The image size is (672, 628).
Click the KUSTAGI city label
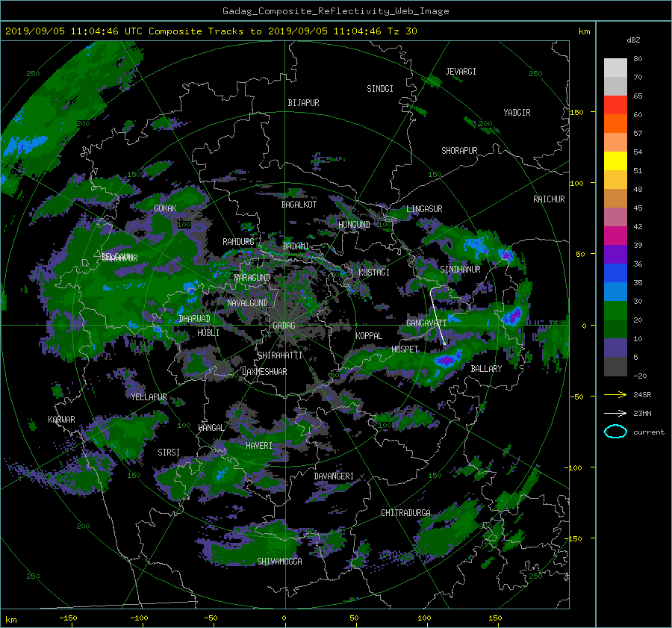(x=374, y=273)
